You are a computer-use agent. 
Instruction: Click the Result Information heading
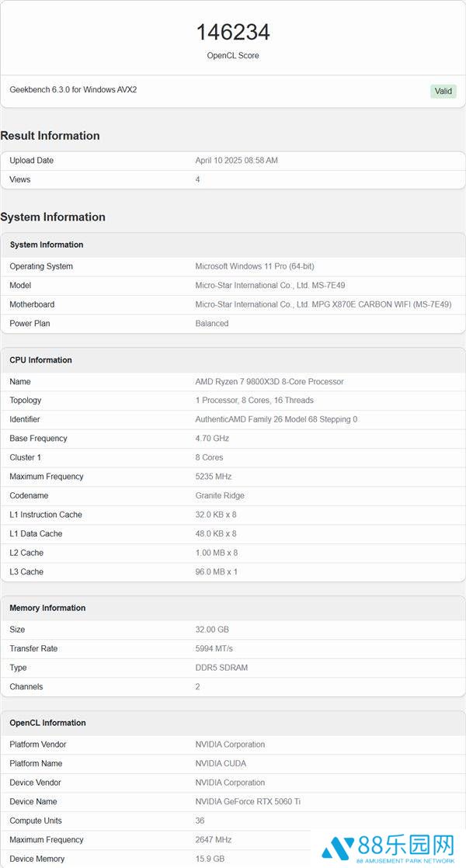(x=50, y=136)
